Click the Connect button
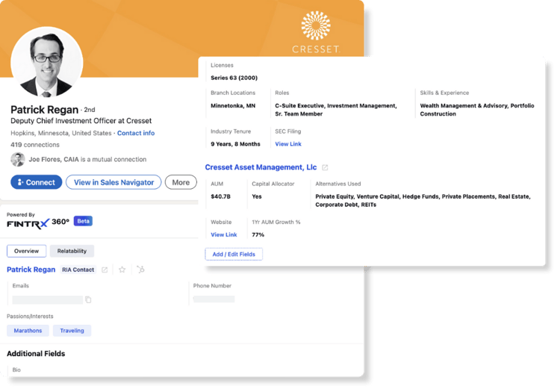This screenshot has height=392, width=560. point(36,182)
